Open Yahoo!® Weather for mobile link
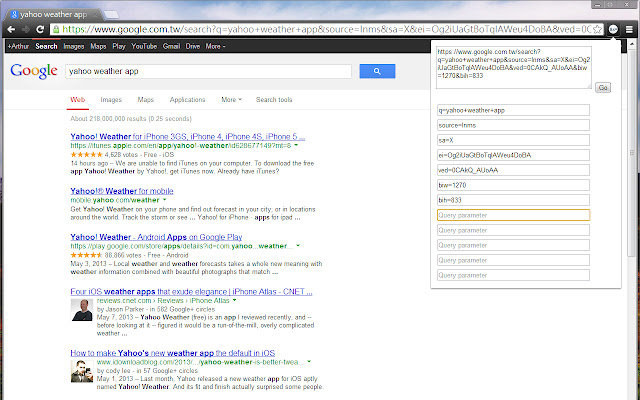 tap(122, 191)
